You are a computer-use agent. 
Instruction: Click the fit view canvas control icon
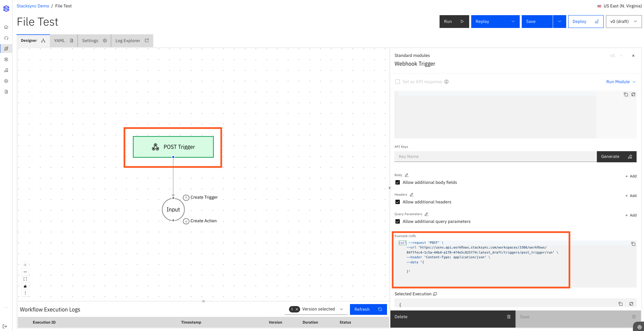(x=25, y=279)
